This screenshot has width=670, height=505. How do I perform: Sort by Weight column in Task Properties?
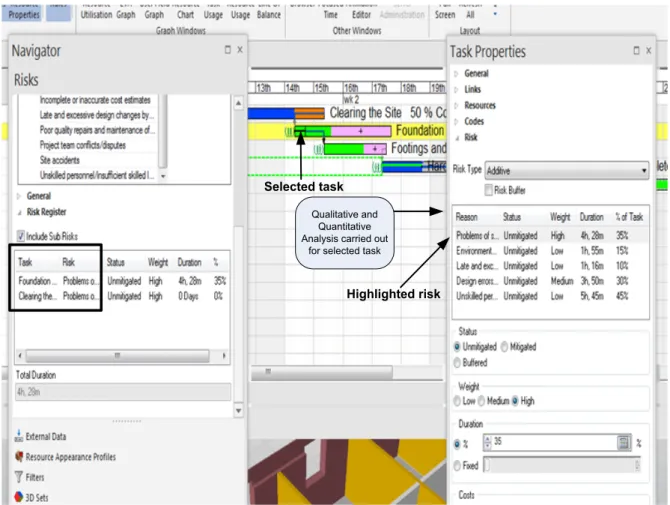tap(560, 217)
